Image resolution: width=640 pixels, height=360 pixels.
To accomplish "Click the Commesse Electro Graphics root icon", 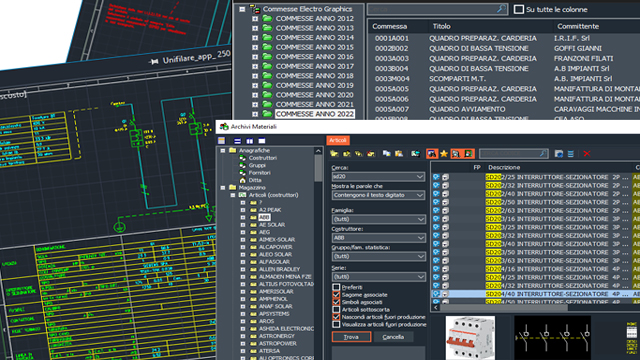I will 255,9.
